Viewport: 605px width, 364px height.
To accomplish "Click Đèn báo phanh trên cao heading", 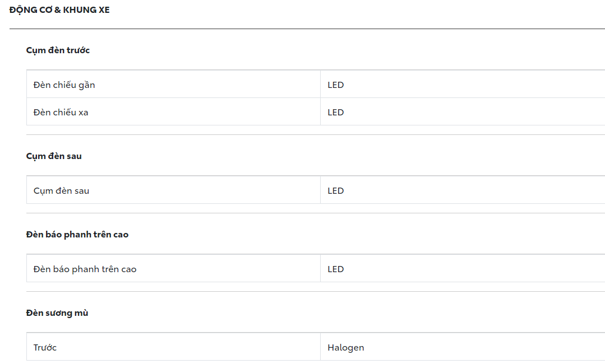I will point(77,235).
